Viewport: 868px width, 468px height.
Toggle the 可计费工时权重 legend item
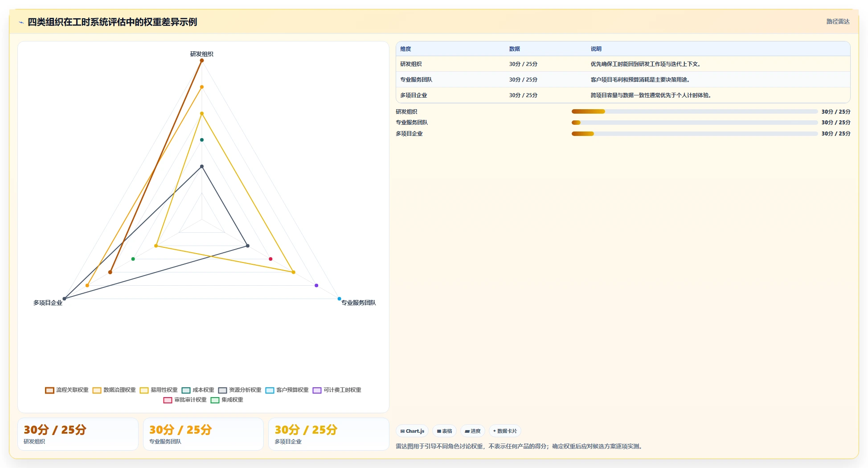(x=337, y=390)
